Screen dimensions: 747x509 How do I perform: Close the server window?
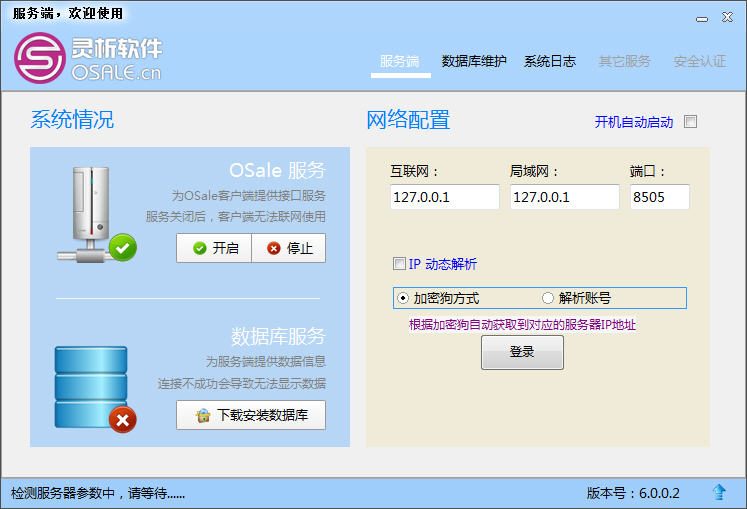(x=727, y=18)
